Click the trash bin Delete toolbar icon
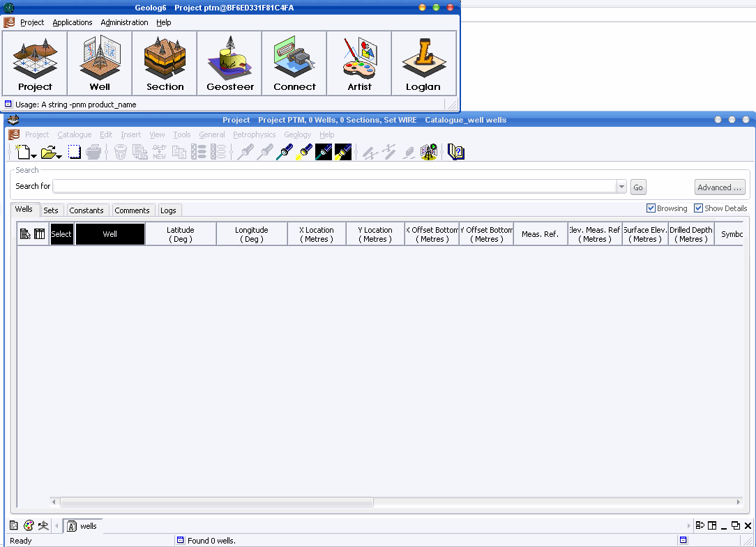Screen dimensions: 756x547 pos(121,153)
